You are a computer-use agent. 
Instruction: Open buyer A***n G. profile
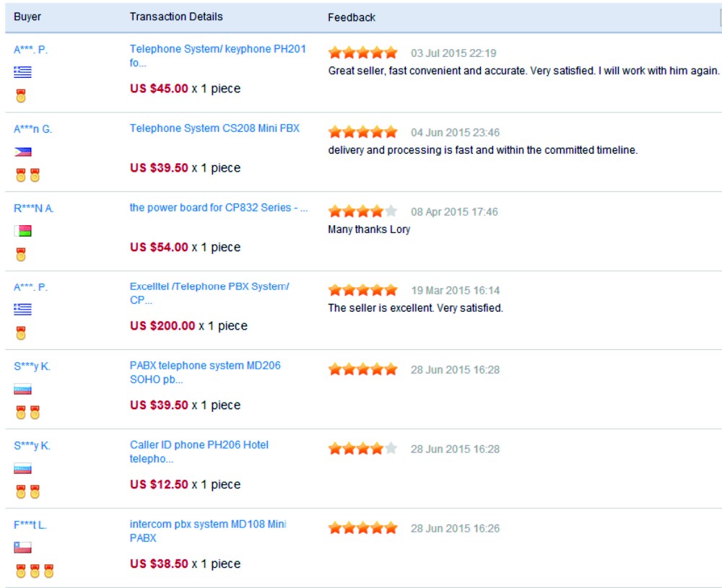[32, 129]
